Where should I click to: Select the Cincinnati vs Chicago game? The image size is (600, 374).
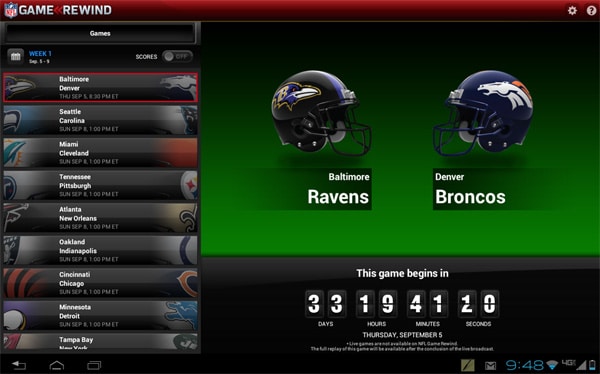(101, 283)
